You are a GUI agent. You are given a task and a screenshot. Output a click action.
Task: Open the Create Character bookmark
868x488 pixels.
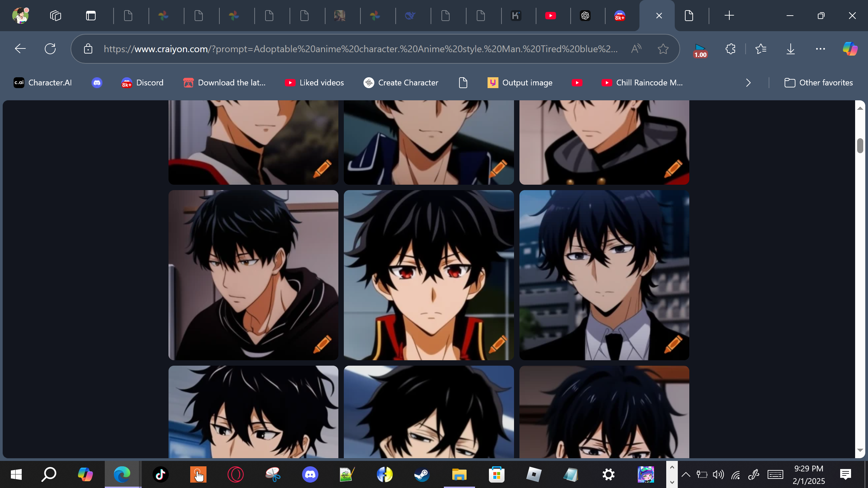coord(401,83)
